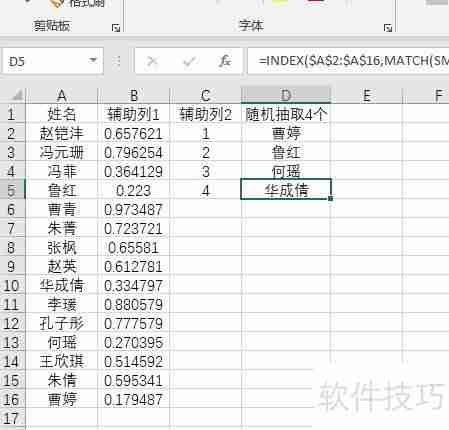Select column A cell containing 鲁红
Image resolution: width=449 pixels, height=430 pixels.
click(62, 191)
